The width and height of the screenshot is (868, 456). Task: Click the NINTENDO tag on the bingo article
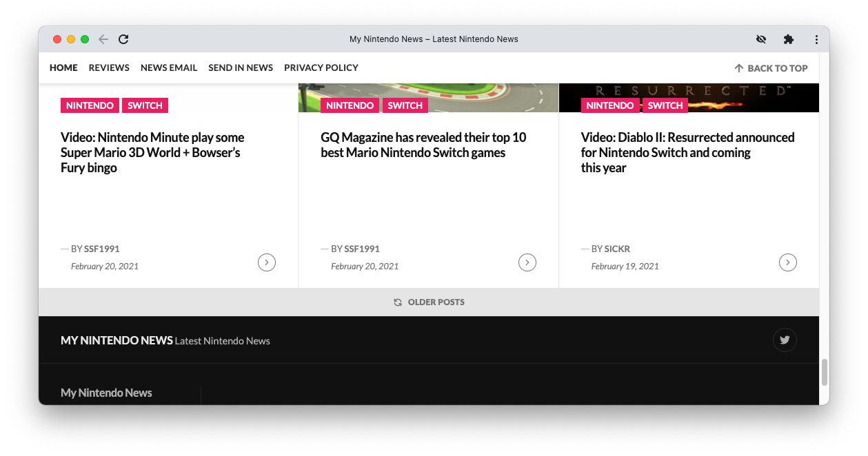(x=90, y=105)
